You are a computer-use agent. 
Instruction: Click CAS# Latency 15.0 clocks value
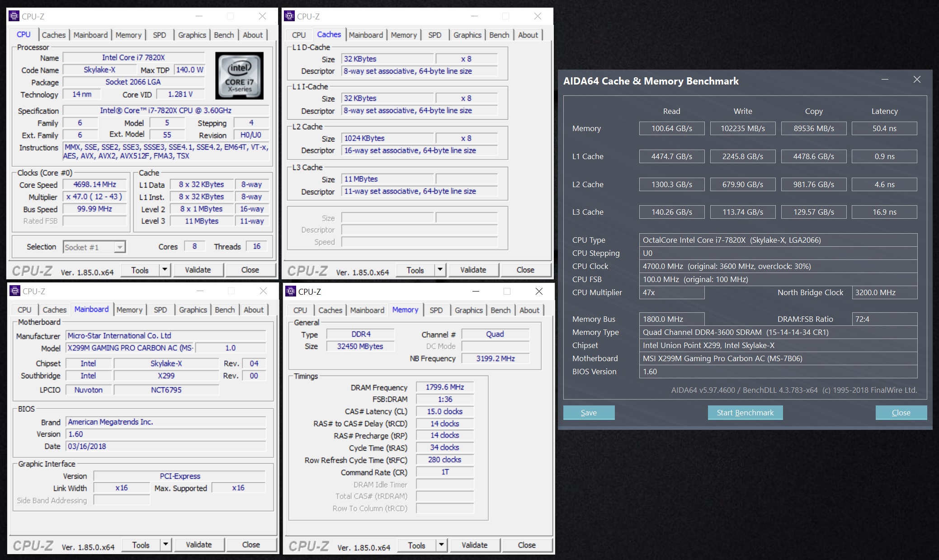point(444,411)
